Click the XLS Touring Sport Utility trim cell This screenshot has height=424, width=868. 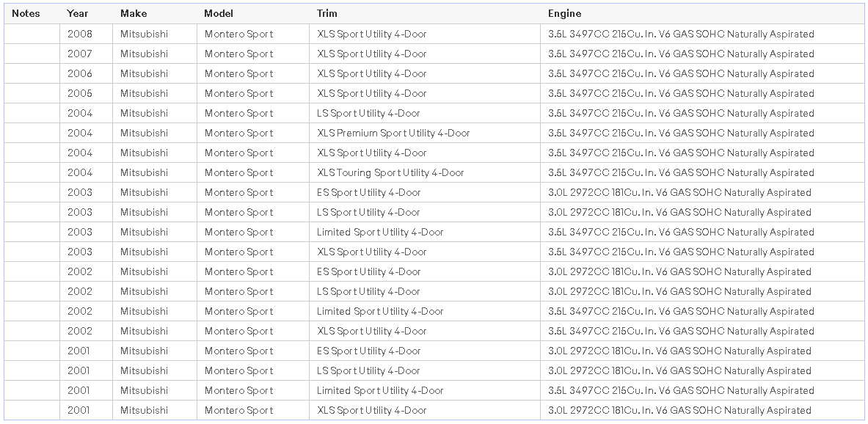coord(390,172)
